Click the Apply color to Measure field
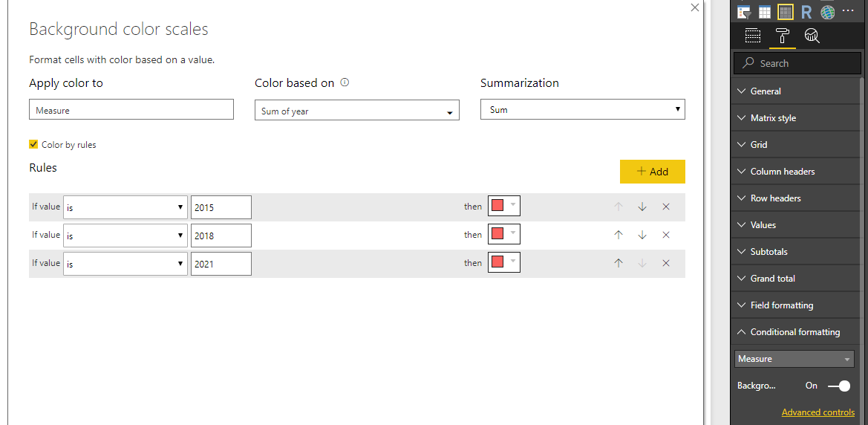The height and width of the screenshot is (425, 868). coord(131,110)
